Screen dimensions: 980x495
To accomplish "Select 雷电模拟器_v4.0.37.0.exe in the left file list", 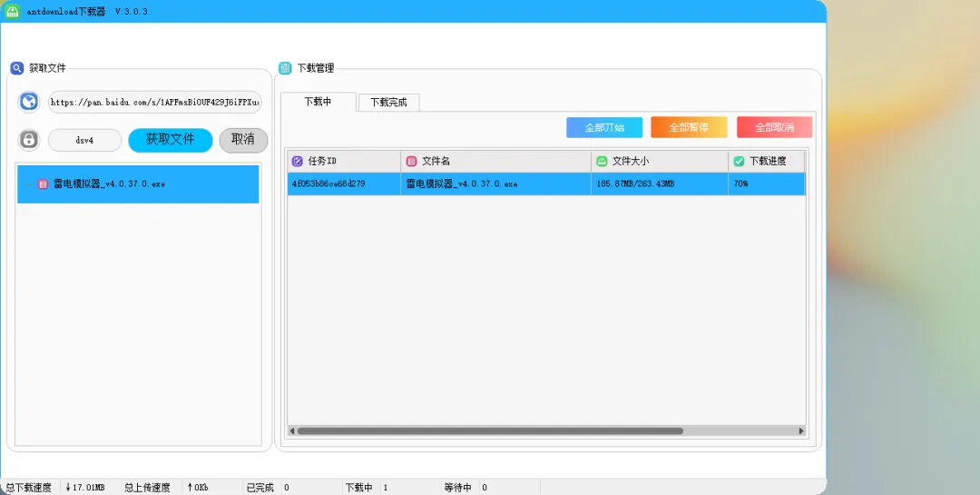I will [138, 184].
